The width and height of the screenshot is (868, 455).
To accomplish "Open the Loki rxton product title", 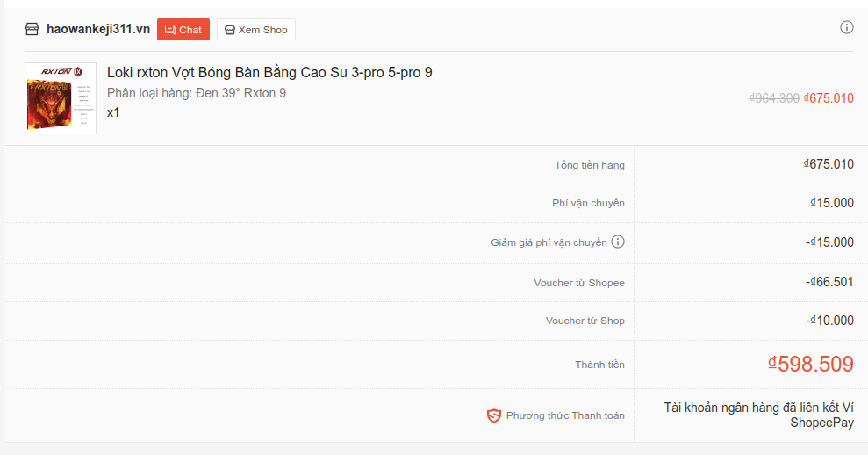I will (269, 73).
